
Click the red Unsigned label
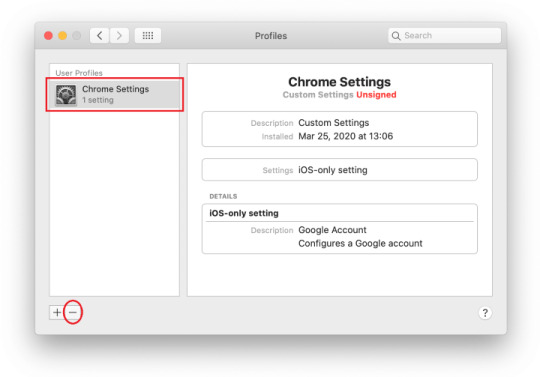click(x=376, y=95)
